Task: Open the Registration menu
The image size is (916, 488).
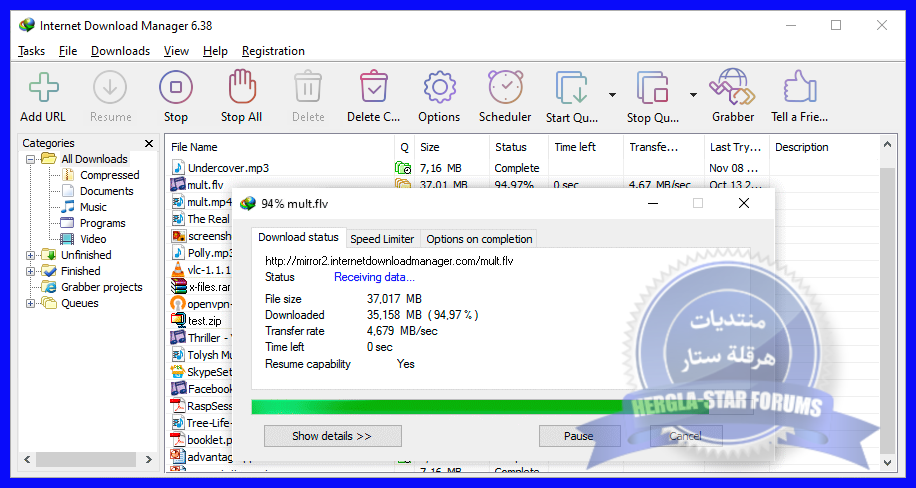Action: (x=273, y=51)
